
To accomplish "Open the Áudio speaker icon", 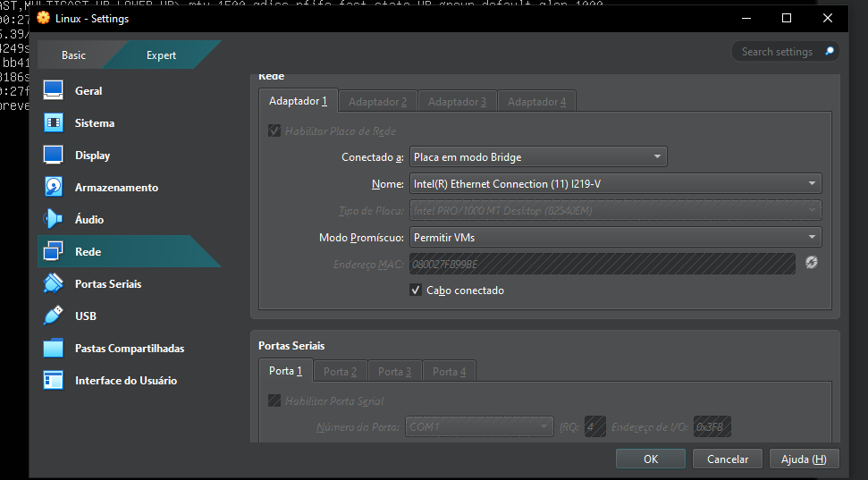I will point(53,219).
